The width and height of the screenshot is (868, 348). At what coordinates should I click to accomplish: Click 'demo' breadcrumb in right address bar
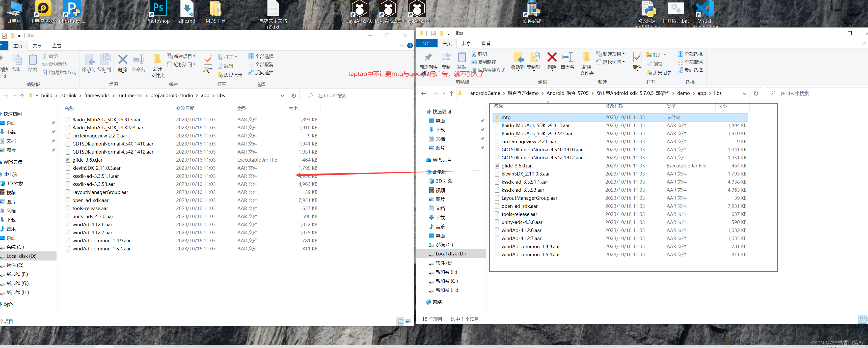coord(683,93)
